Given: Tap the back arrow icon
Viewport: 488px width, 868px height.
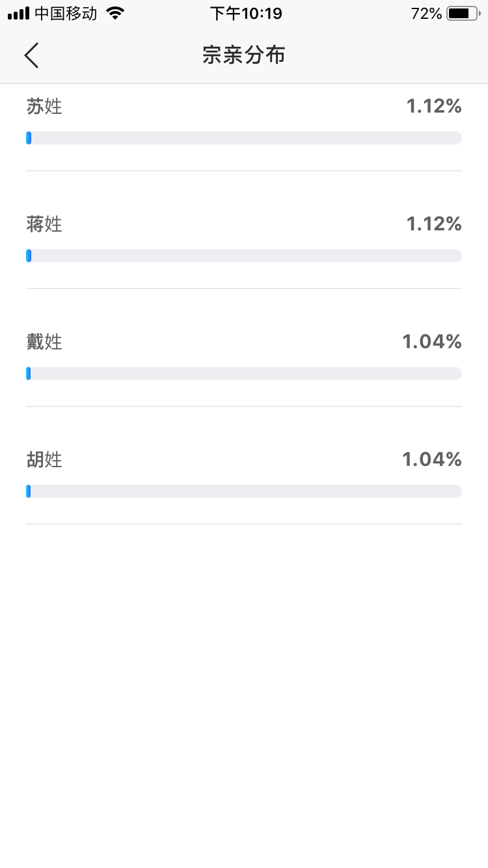Looking at the screenshot, I should 31,55.
